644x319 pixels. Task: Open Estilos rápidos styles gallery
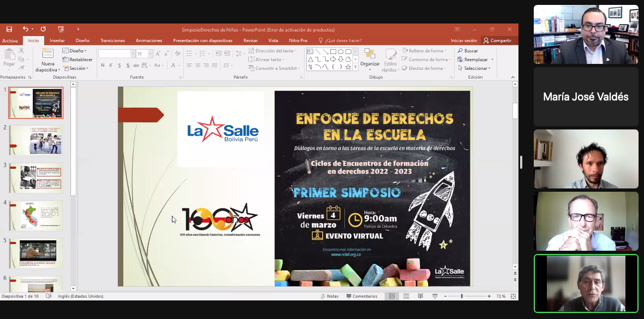[390, 61]
